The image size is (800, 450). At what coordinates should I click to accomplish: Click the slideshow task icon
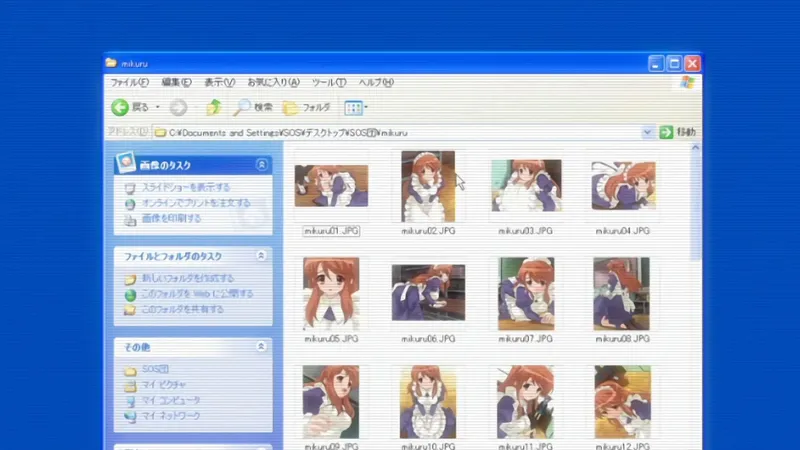click(x=130, y=188)
